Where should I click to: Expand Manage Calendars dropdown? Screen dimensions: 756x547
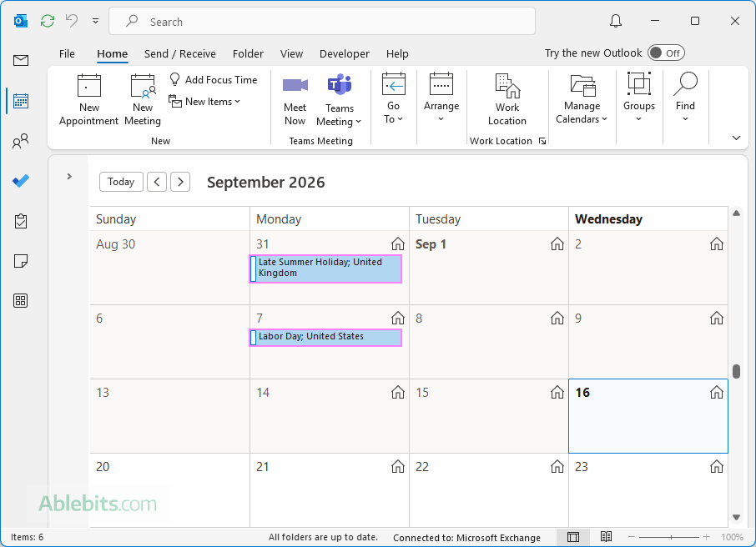[x=582, y=98]
